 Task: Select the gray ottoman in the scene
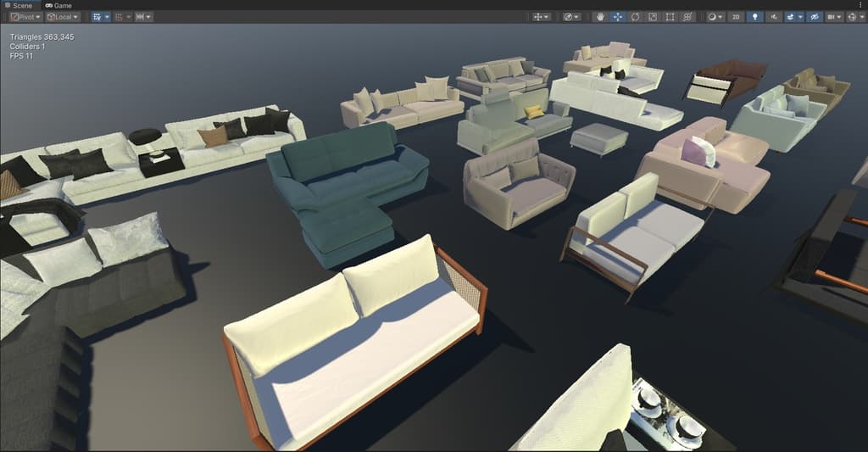point(598,138)
